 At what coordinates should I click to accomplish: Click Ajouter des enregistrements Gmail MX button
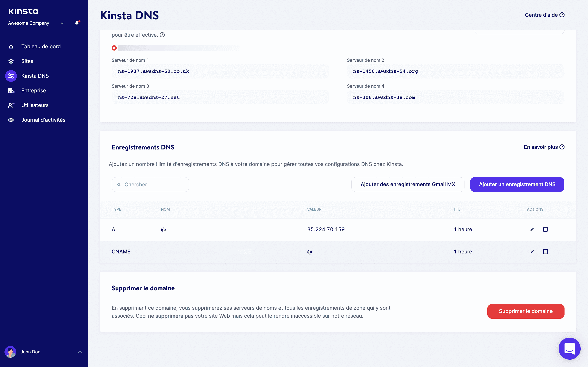click(408, 184)
